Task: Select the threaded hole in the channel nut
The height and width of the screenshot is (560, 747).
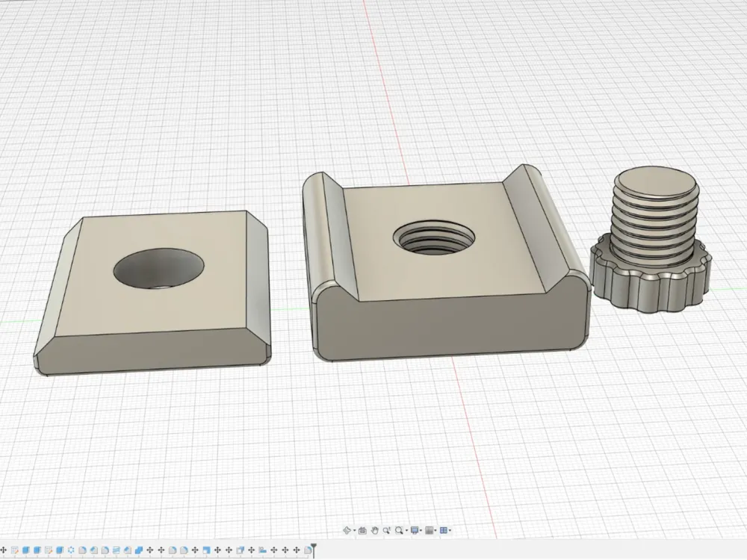Action: 434,237
